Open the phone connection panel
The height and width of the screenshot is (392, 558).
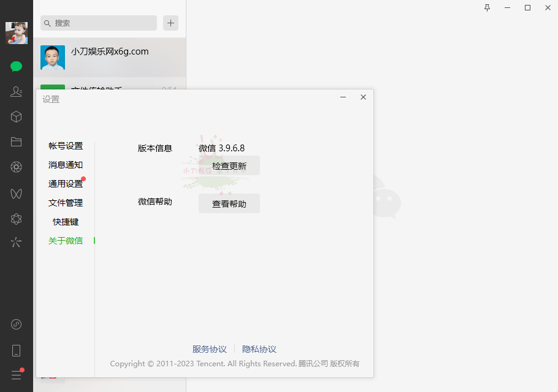click(17, 349)
